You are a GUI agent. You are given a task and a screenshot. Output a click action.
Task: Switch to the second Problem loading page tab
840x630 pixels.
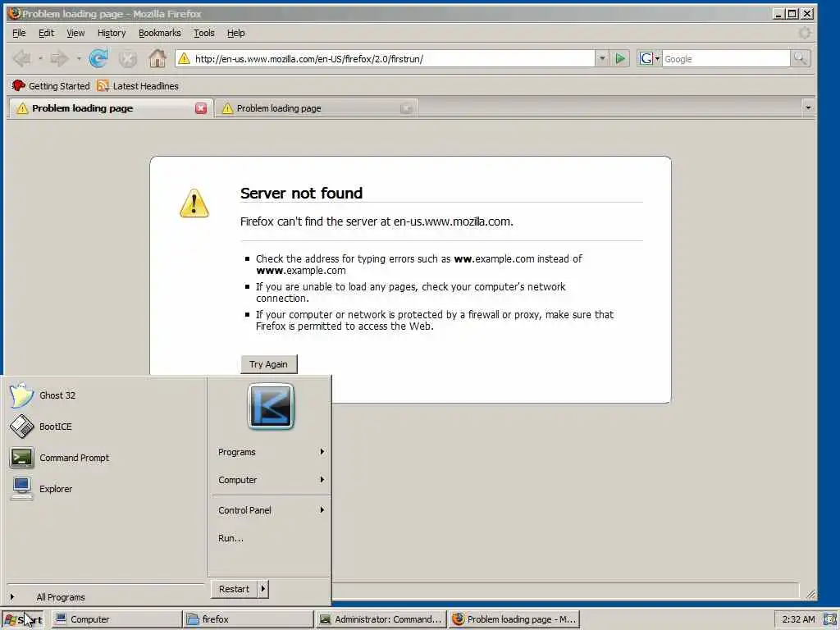coord(316,108)
